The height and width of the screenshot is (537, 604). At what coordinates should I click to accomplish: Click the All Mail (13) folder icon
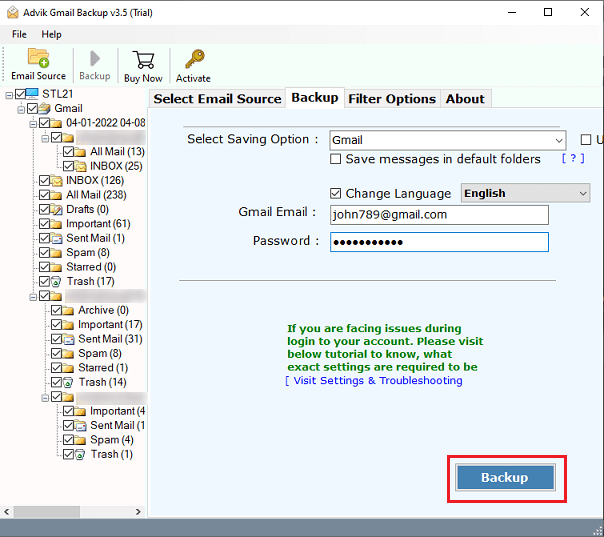tap(80, 152)
